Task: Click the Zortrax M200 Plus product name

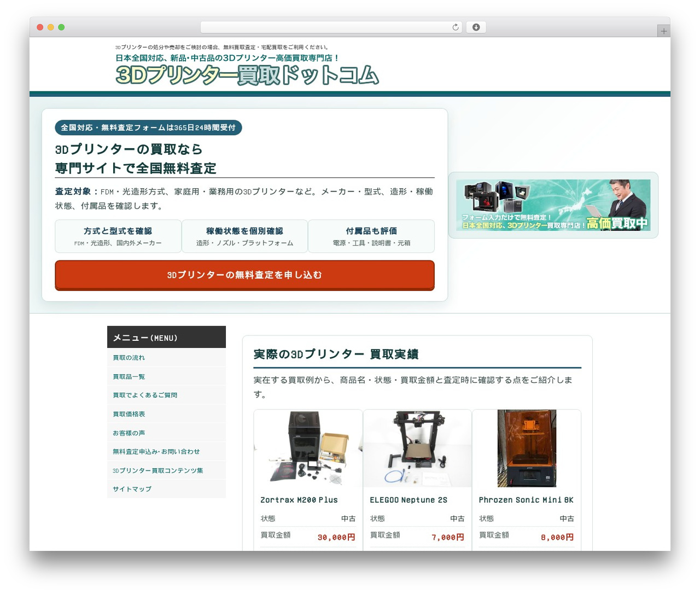Action: point(299,500)
